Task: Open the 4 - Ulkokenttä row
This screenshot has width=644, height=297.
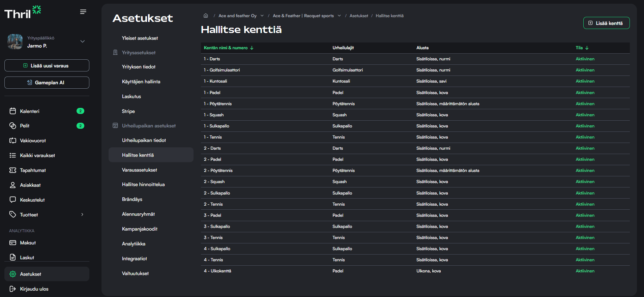Action: pos(217,271)
